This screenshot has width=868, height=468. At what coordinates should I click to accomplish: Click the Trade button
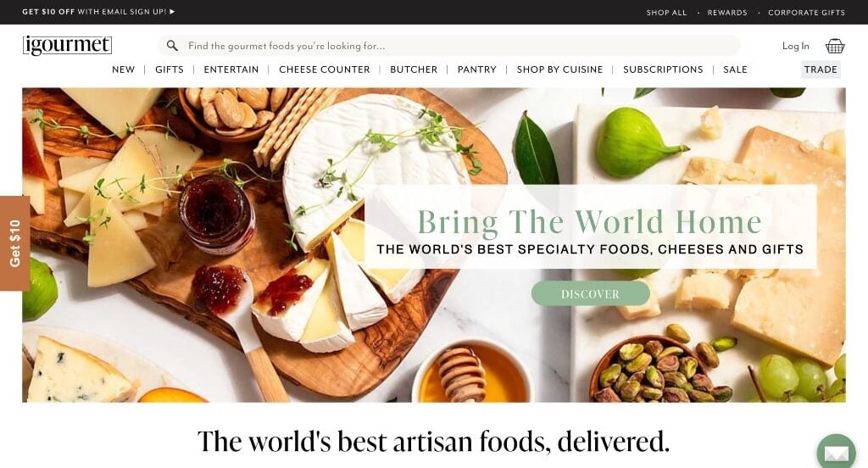click(x=821, y=70)
